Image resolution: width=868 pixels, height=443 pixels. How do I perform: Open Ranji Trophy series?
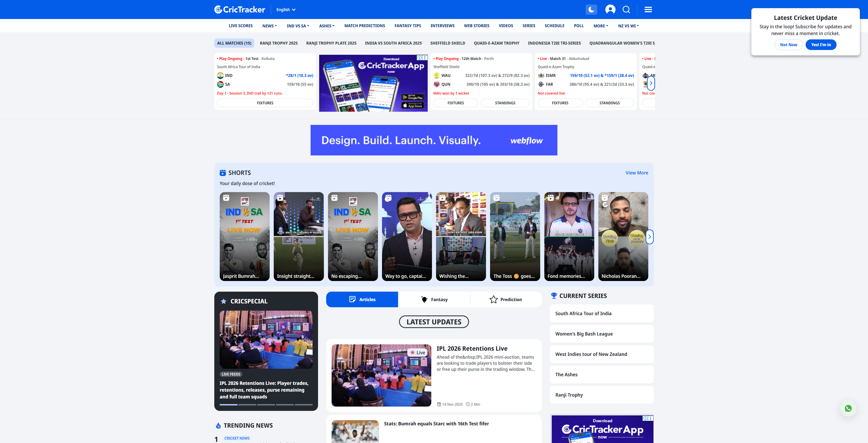pyautogui.click(x=601, y=395)
